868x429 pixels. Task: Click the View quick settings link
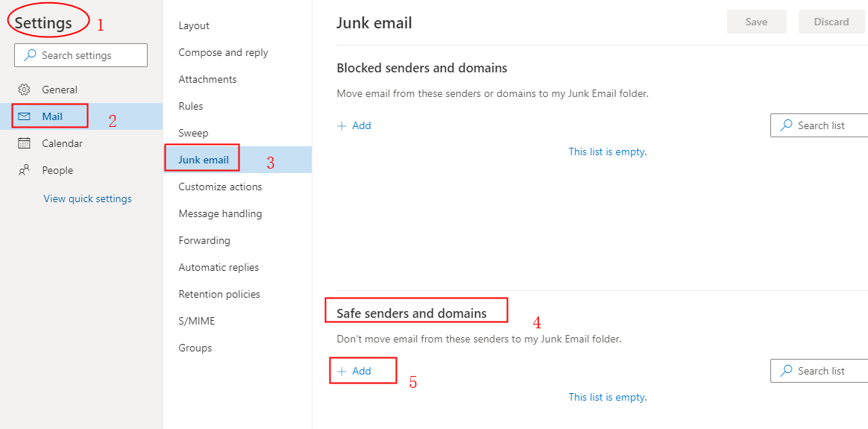87,198
